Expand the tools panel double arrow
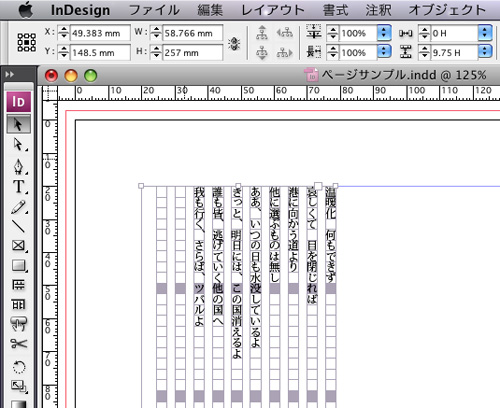This screenshot has height=408, width=500. pyautogui.click(x=10, y=74)
